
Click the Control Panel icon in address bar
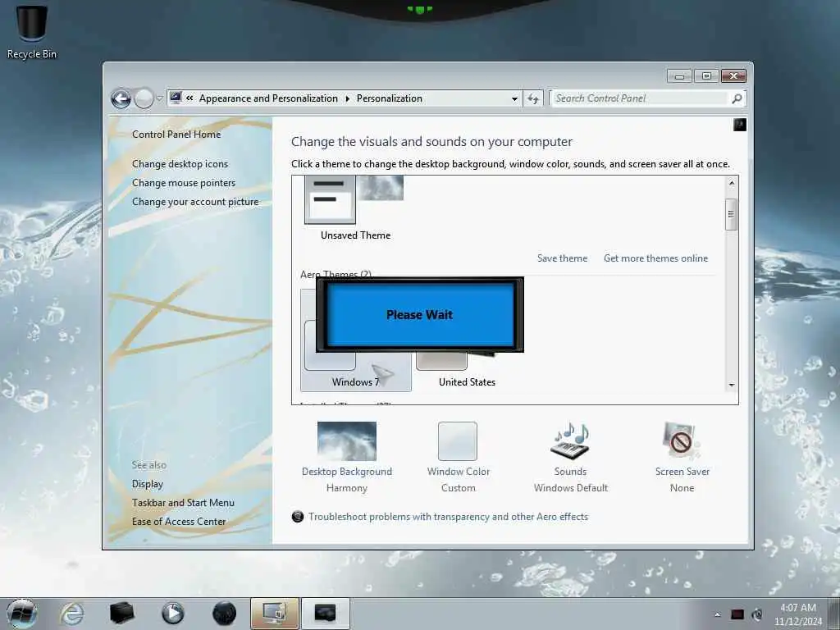coord(176,98)
